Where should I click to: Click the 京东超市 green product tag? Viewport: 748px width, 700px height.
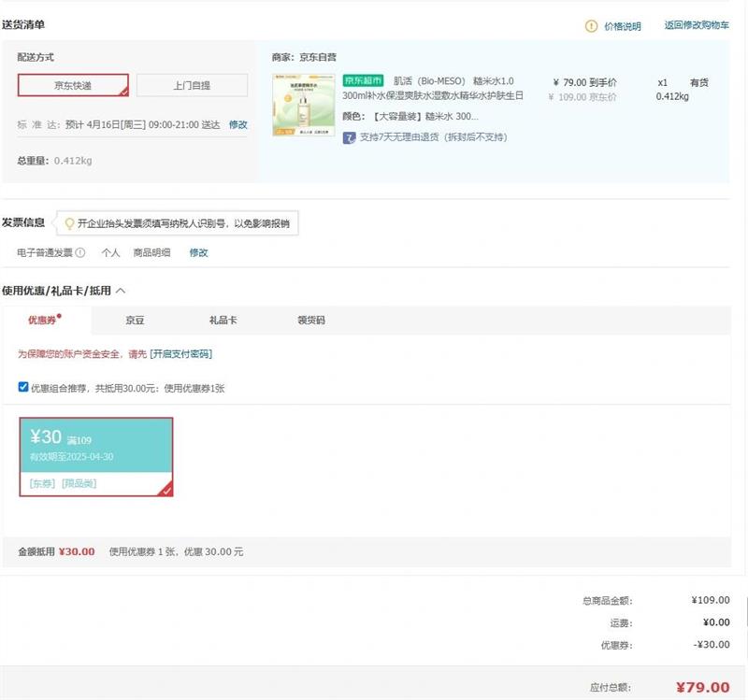click(364, 81)
